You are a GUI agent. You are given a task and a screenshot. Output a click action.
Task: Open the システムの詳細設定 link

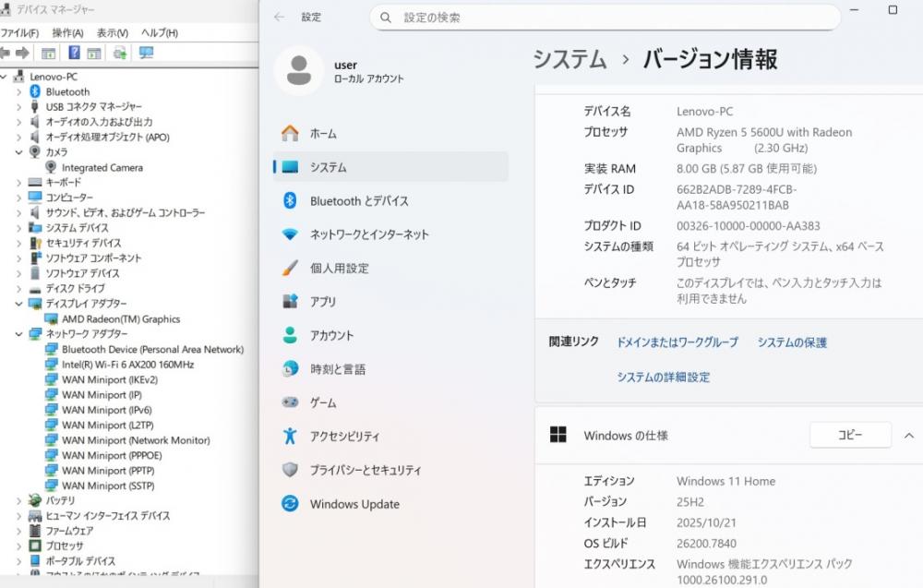(664, 378)
